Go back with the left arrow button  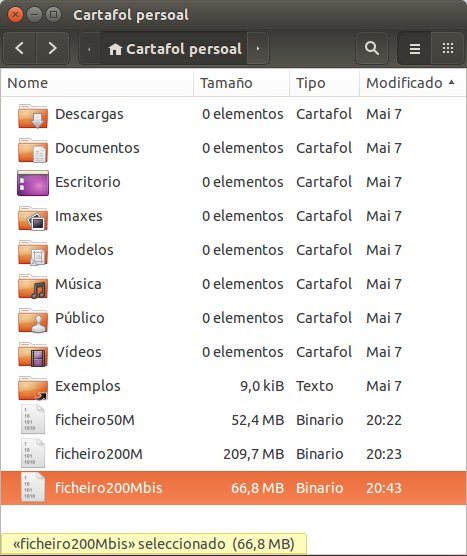tap(20, 48)
